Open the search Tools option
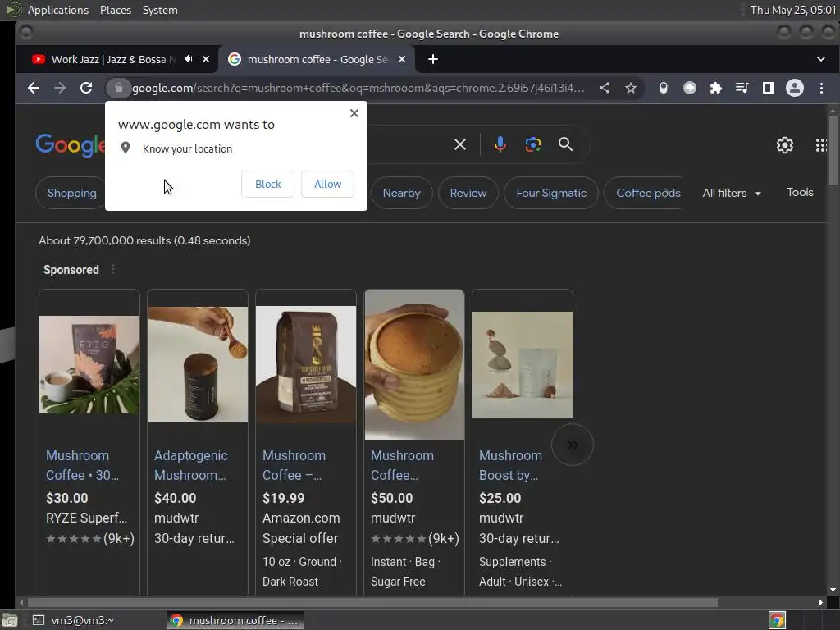Screen dimensions: 840x630 [x=800, y=192]
